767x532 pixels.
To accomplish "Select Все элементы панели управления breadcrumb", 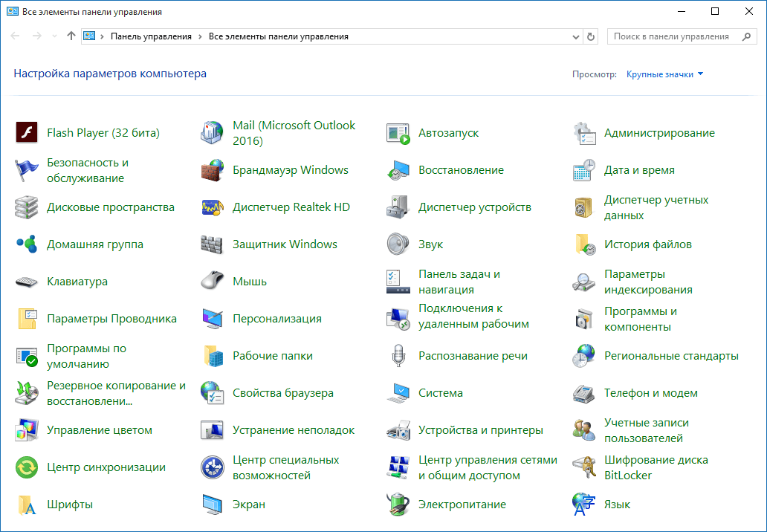I will [279, 36].
